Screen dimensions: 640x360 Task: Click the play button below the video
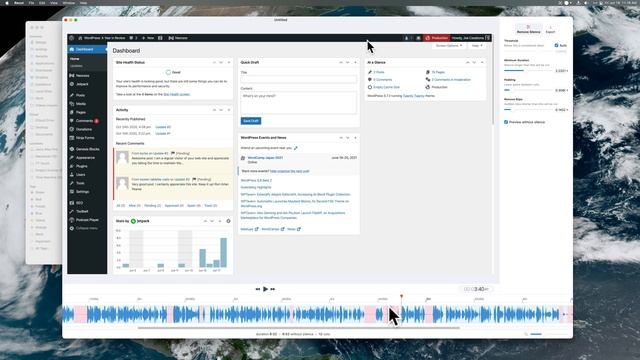[265, 289]
